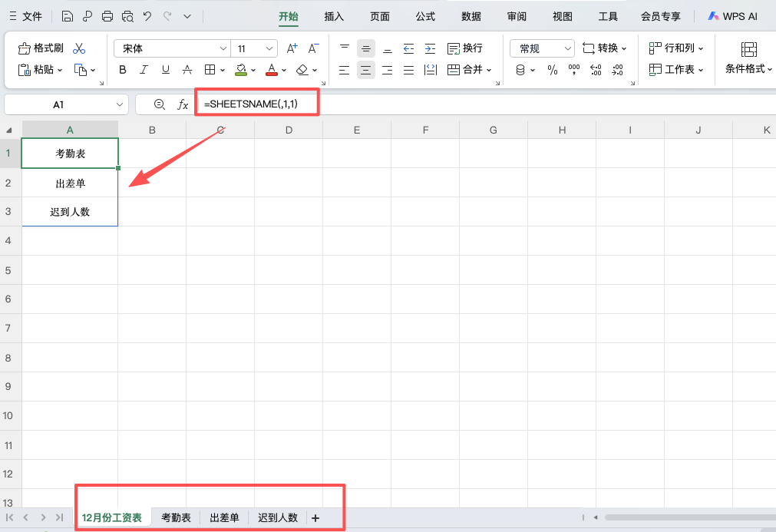Image resolution: width=776 pixels, height=532 pixels.
Task: Click the Save icon in quick access bar
Action: tap(68, 16)
